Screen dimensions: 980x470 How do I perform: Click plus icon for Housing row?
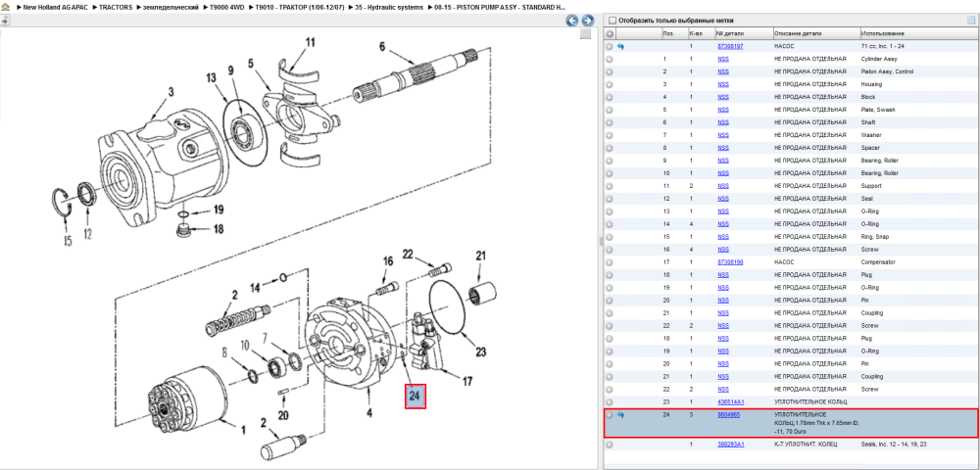coord(610,84)
